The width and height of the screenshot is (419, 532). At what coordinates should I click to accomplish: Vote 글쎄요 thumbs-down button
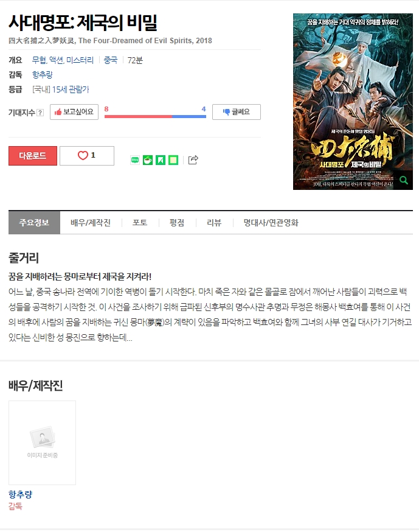point(237,112)
